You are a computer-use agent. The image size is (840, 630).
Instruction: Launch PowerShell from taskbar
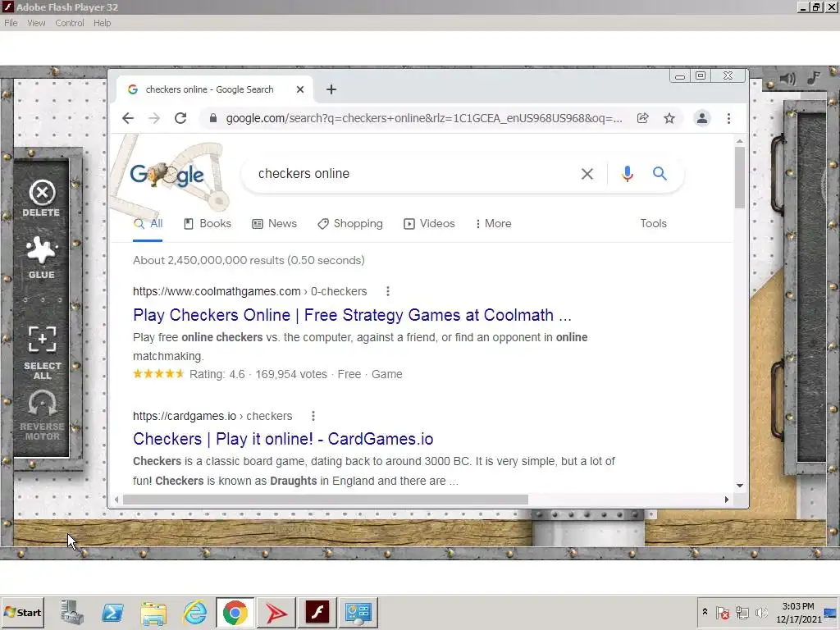click(x=112, y=613)
